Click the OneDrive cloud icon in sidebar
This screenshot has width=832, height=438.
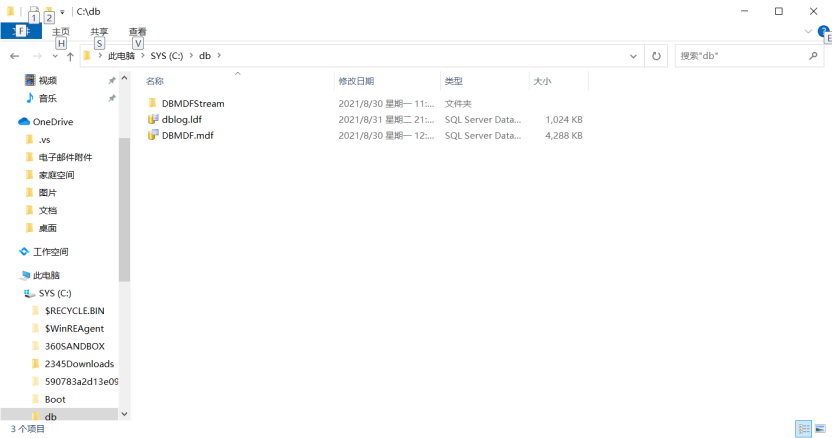pos(25,122)
